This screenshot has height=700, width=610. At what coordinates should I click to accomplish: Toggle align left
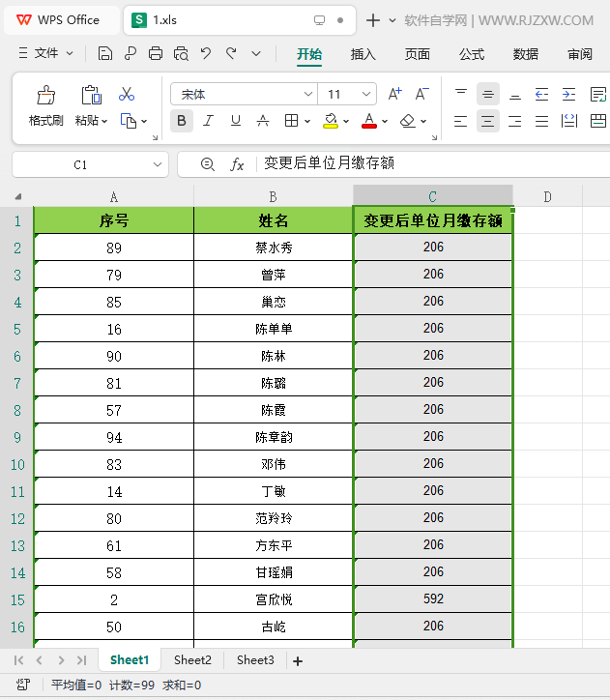pos(460,121)
